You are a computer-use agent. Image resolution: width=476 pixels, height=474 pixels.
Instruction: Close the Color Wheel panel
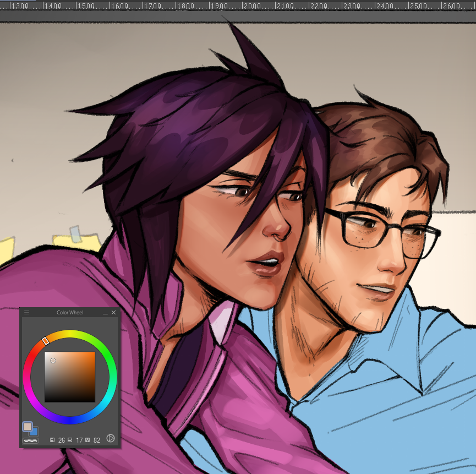coord(113,313)
